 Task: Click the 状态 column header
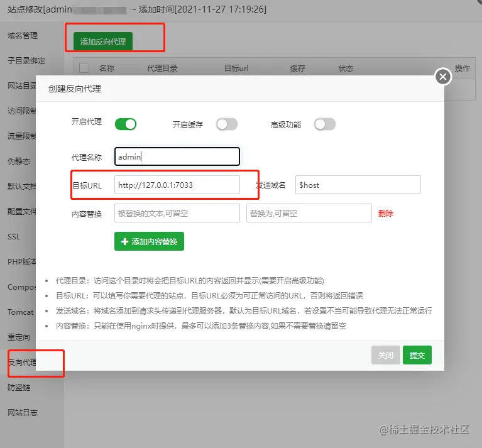(x=346, y=68)
